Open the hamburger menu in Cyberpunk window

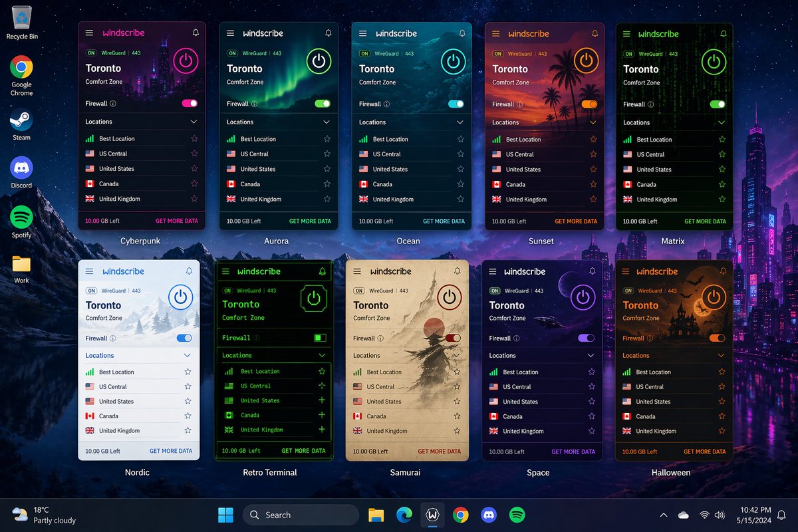click(90, 33)
